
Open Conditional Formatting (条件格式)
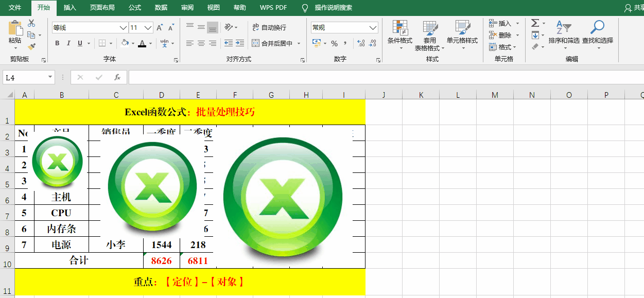pyautogui.click(x=400, y=35)
